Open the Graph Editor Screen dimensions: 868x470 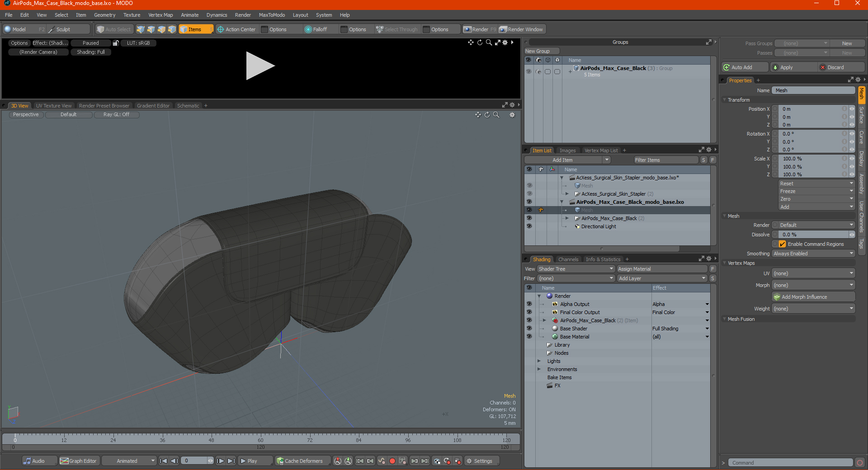79,461
